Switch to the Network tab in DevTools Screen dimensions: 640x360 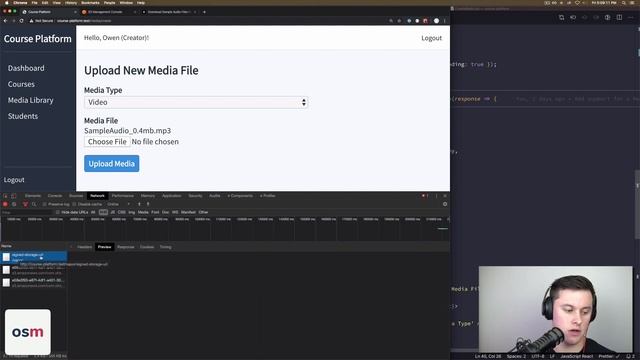coord(97,196)
